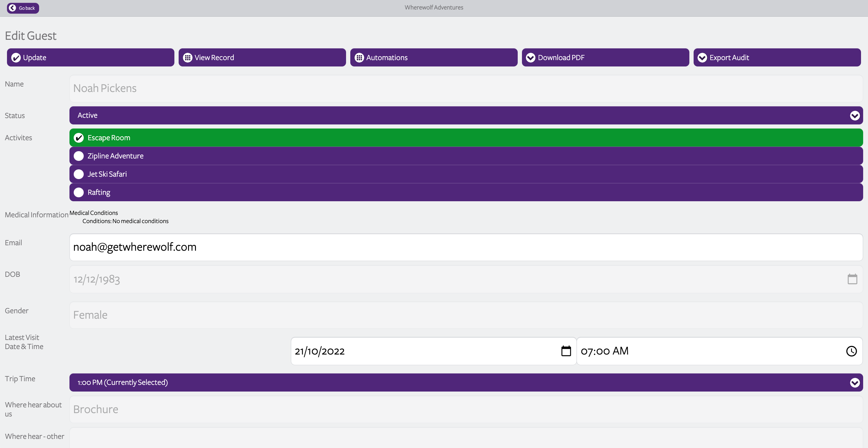The width and height of the screenshot is (868, 448).
Task: Click the Activites label
Action: click(19, 137)
